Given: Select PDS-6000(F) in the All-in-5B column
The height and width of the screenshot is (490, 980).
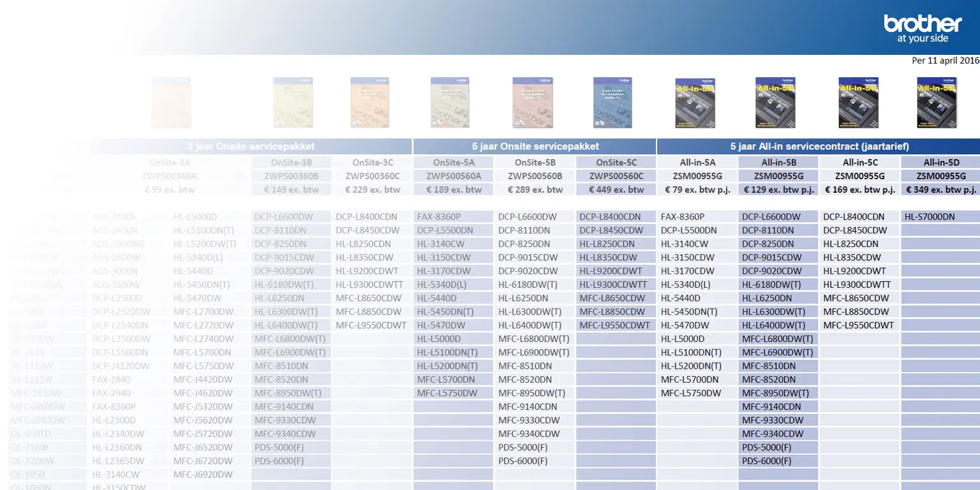Looking at the screenshot, I should click(x=767, y=461).
